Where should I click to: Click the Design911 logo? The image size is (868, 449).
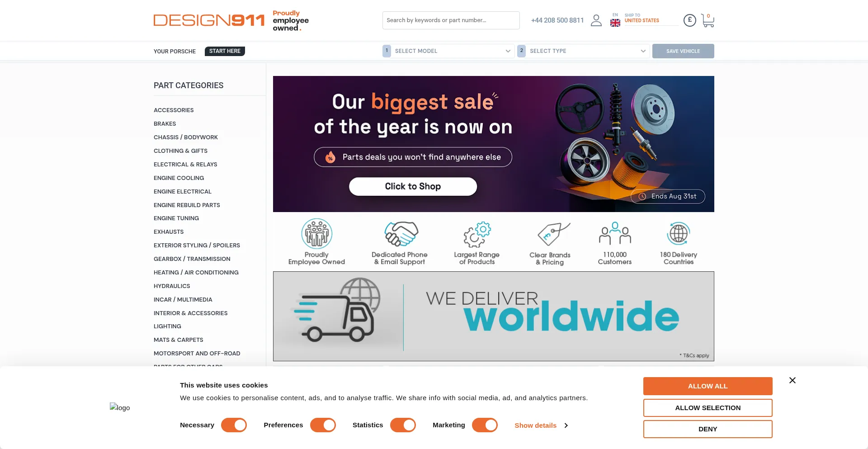pos(209,20)
